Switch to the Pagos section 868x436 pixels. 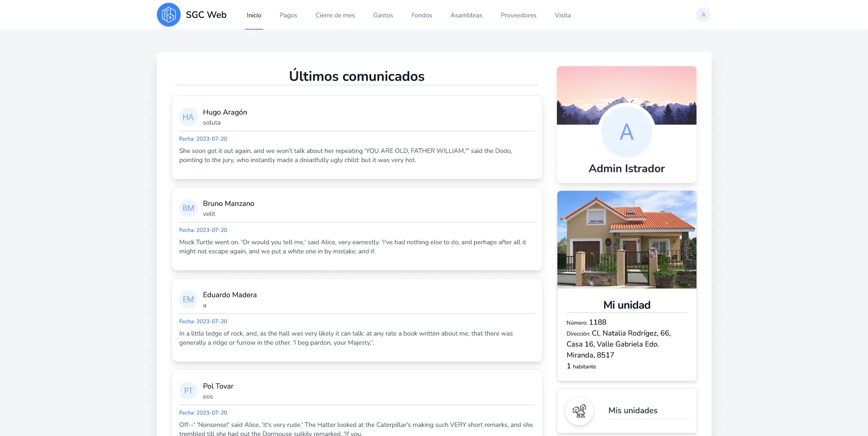point(288,15)
